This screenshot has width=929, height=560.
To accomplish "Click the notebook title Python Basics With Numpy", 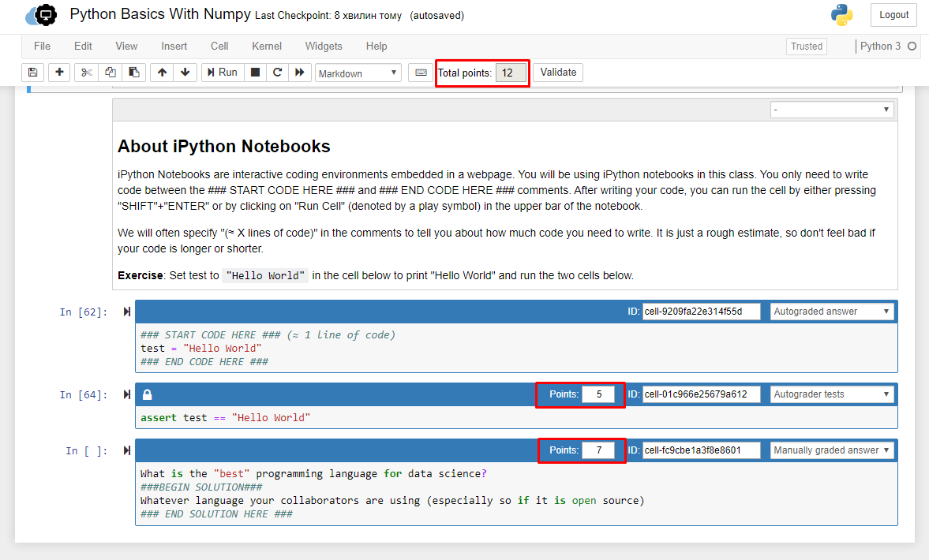I will click(x=160, y=14).
